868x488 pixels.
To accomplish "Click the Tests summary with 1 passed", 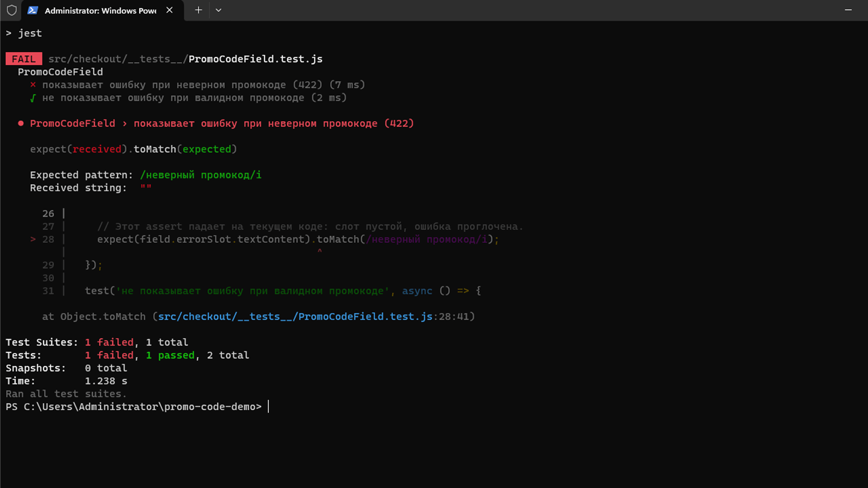I will coord(127,355).
